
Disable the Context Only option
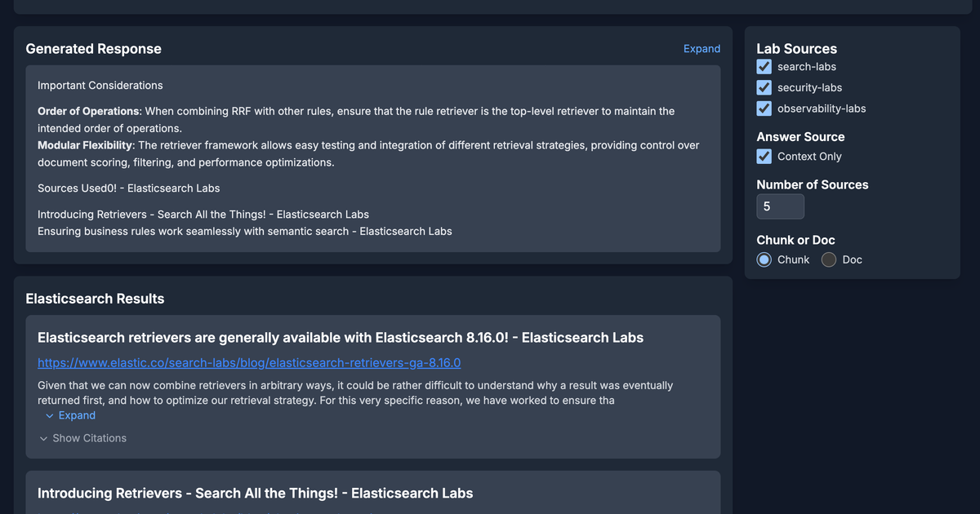[764, 156]
